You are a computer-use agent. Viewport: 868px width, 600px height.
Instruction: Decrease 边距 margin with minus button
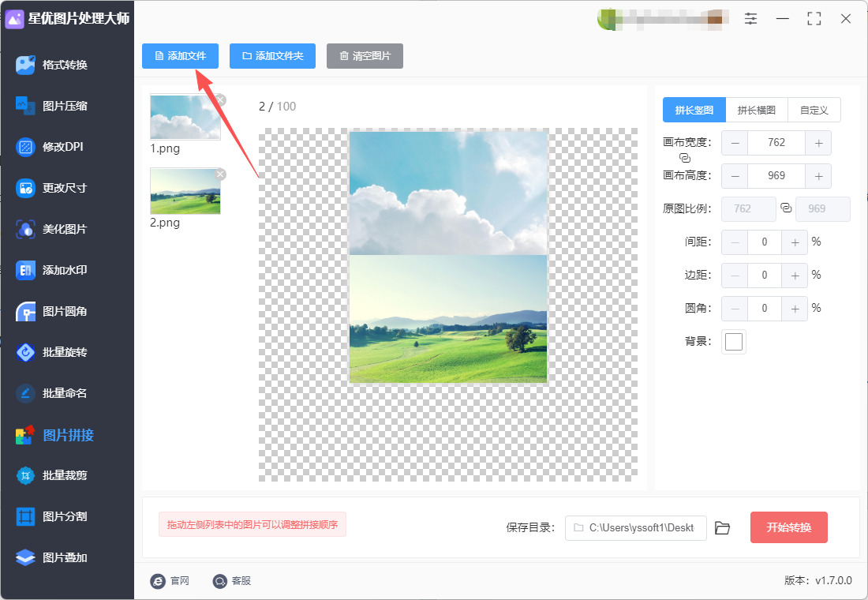tap(735, 276)
